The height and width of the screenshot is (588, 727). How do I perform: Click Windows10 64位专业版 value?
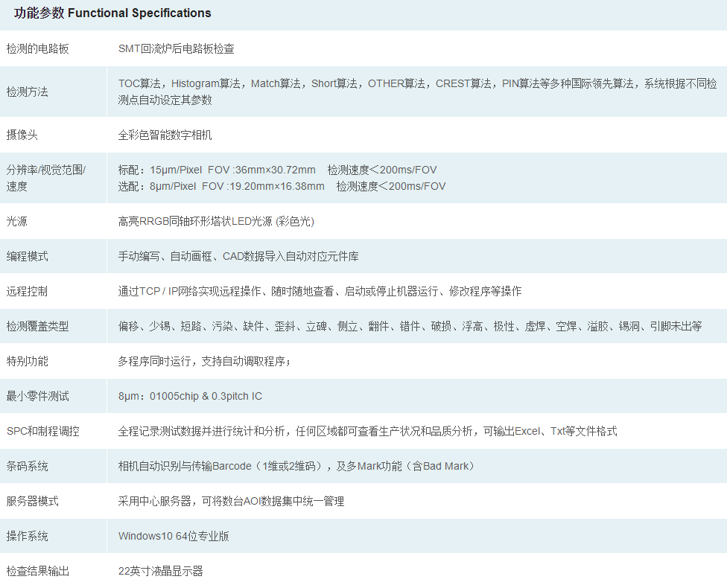pos(174,536)
